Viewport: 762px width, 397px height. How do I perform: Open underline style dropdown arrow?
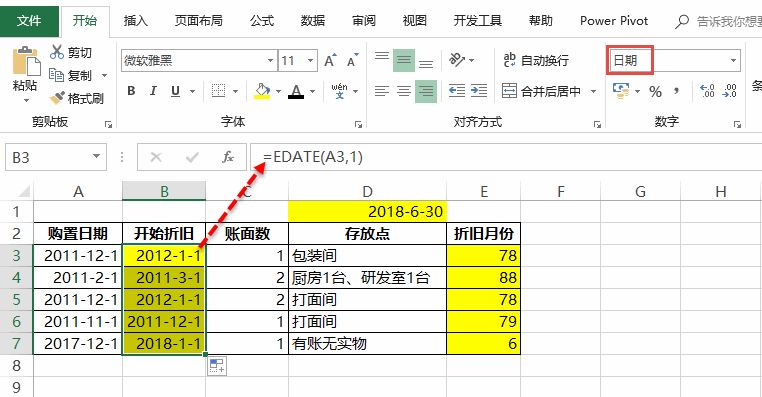pyautogui.click(x=192, y=91)
